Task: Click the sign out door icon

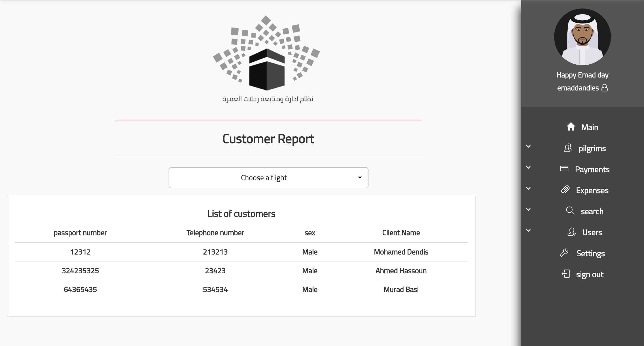Action: (x=566, y=274)
